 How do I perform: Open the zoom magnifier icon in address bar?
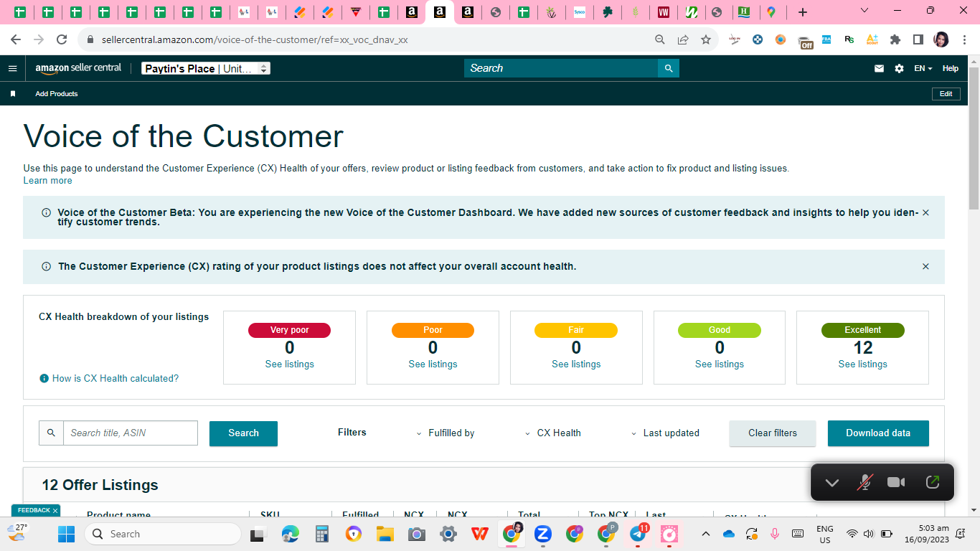pos(660,40)
